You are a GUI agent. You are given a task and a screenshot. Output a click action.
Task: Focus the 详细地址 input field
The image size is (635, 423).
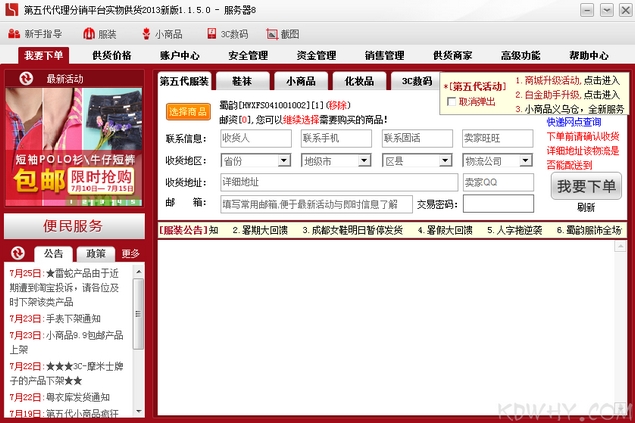tap(339, 183)
